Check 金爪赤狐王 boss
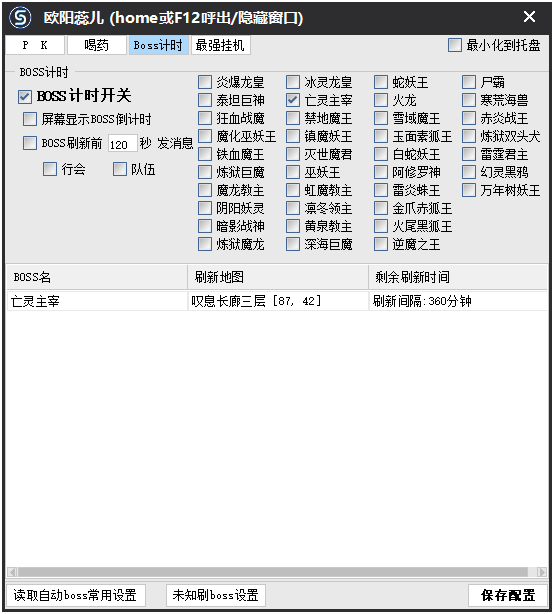The image size is (554, 614). (381, 208)
